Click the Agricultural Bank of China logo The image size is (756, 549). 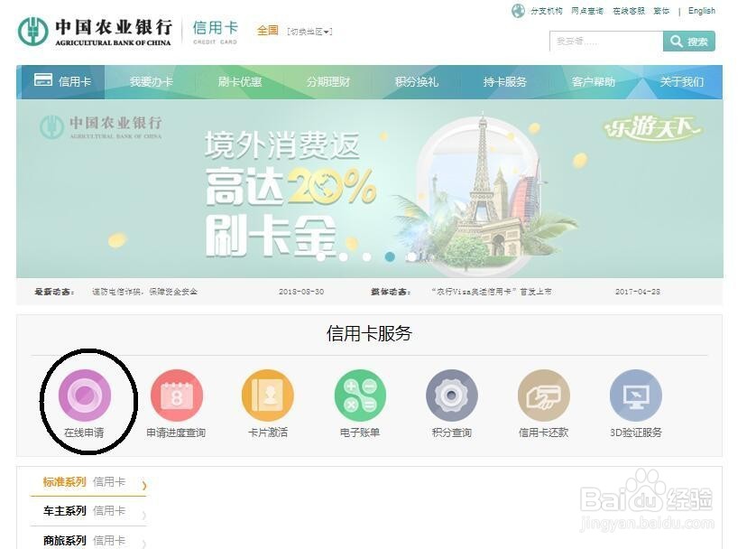(95, 32)
